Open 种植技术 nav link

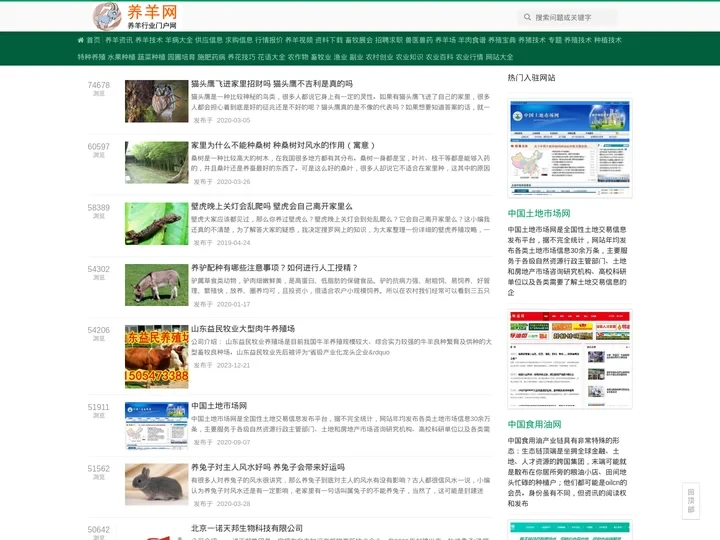[x=608, y=40]
